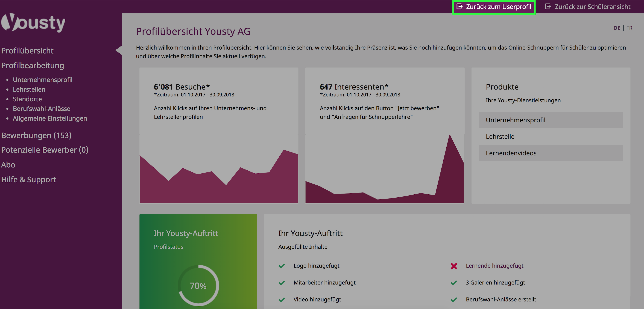Image resolution: width=644 pixels, height=309 pixels.
Task: Click the red X beside Lernende hinzugefügt
Action: (454, 266)
